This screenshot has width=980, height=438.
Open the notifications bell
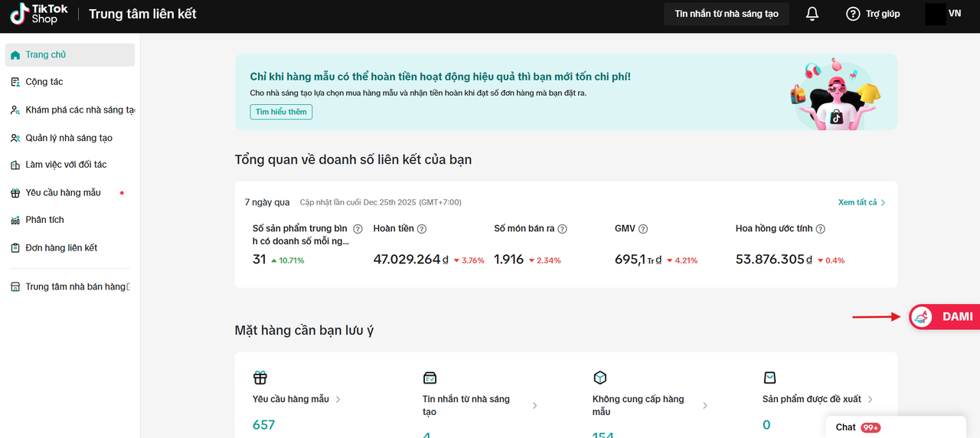tap(812, 14)
